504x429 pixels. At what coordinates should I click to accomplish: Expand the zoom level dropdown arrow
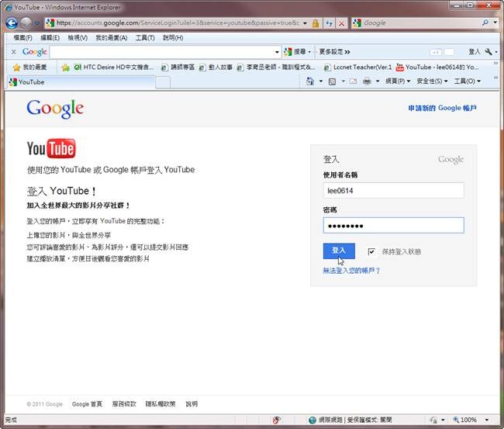pyautogui.click(x=487, y=420)
